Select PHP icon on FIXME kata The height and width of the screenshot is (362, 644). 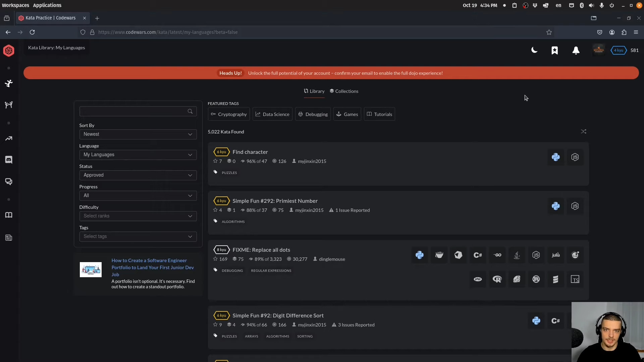(x=478, y=279)
